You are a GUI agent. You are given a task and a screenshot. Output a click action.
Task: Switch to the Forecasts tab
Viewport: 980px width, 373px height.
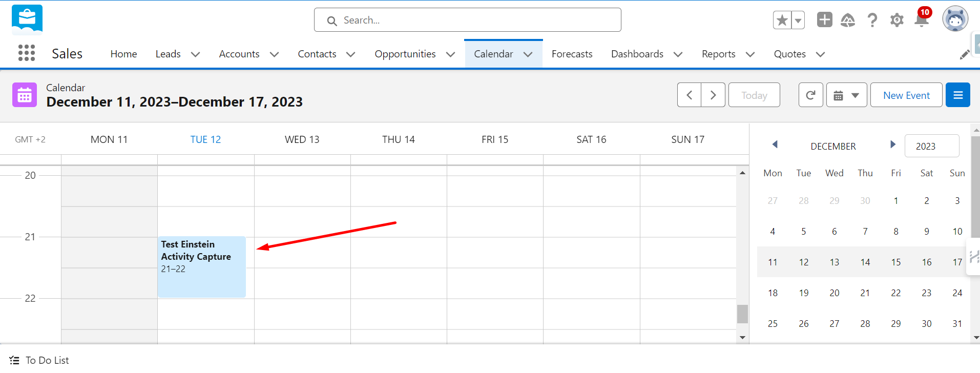pos(572,54)
